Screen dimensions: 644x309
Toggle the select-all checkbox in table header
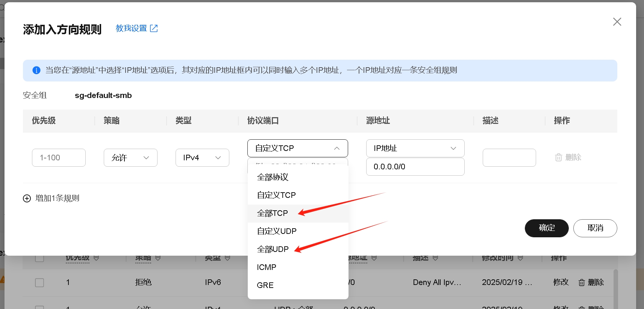point(39,258)
